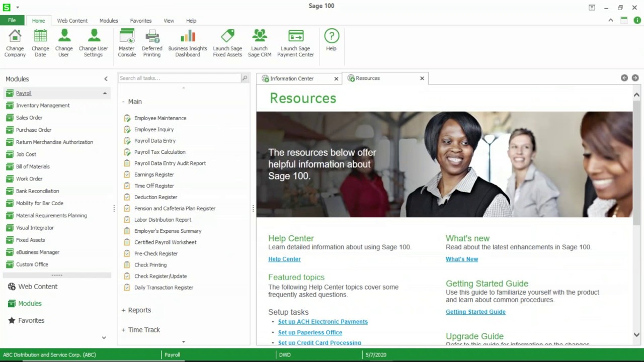Expand navigation pane options chevron
The width and height of the screenshot is (644, 362).
104,338
